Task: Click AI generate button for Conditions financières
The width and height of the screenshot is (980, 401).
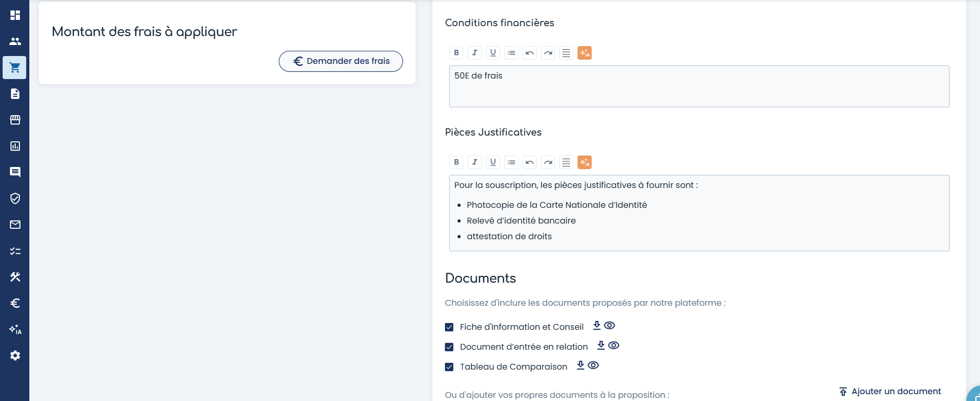Action: coord(584,53)
